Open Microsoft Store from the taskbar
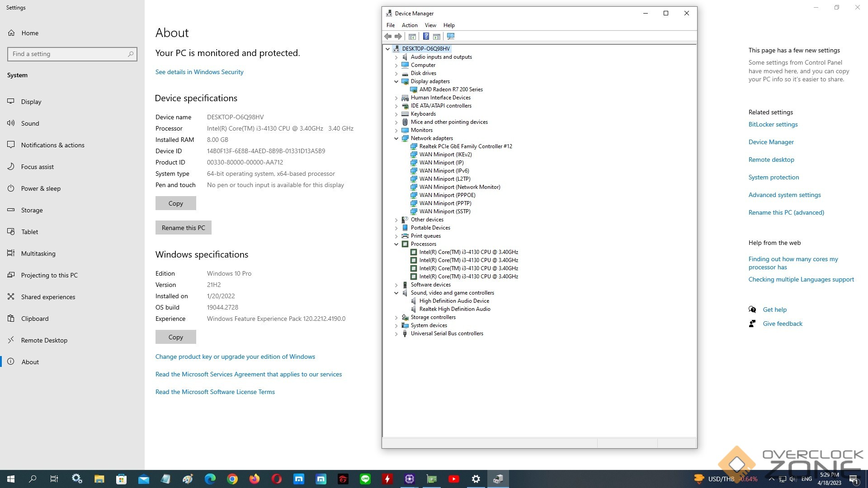Screen dimensions: 868x488 point(121,479)
